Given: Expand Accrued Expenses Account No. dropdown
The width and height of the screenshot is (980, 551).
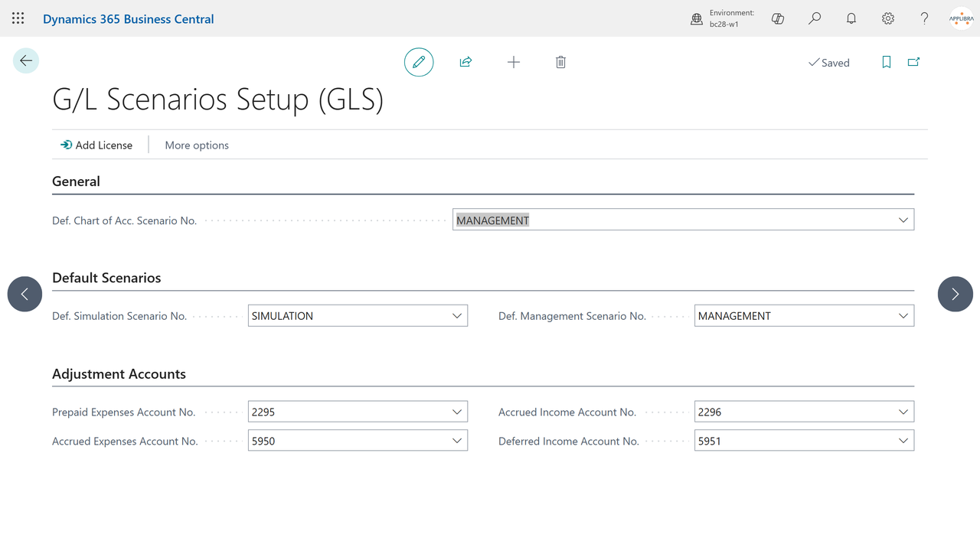Looking at the screenshot, I should (x=457, y=441).
